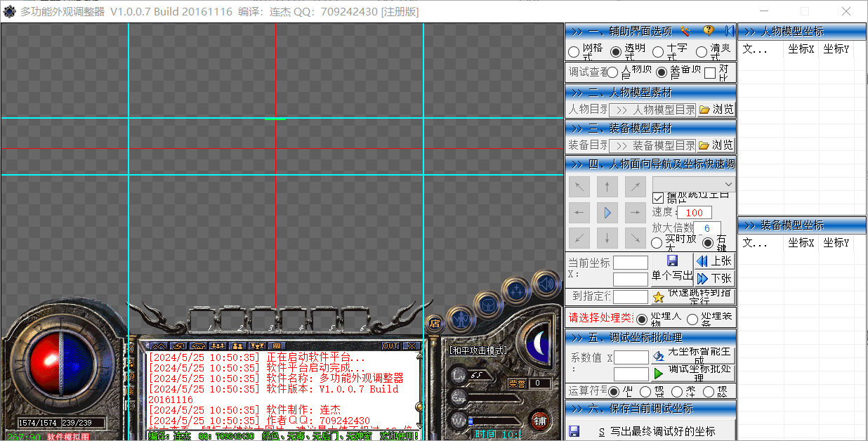This screenshot has width=868, height=441.
Task: Click the 上张 previous frame button
Action: [x=714, y=261]
